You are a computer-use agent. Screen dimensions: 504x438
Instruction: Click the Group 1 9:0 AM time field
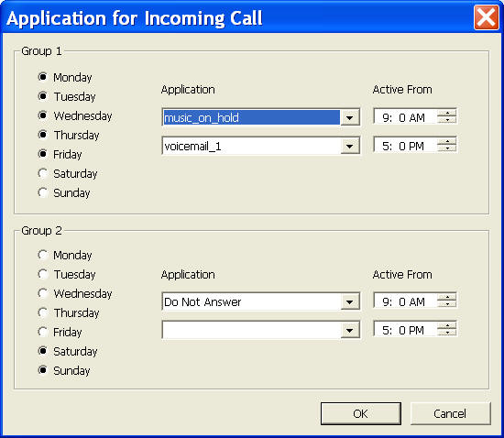[406, 117]
